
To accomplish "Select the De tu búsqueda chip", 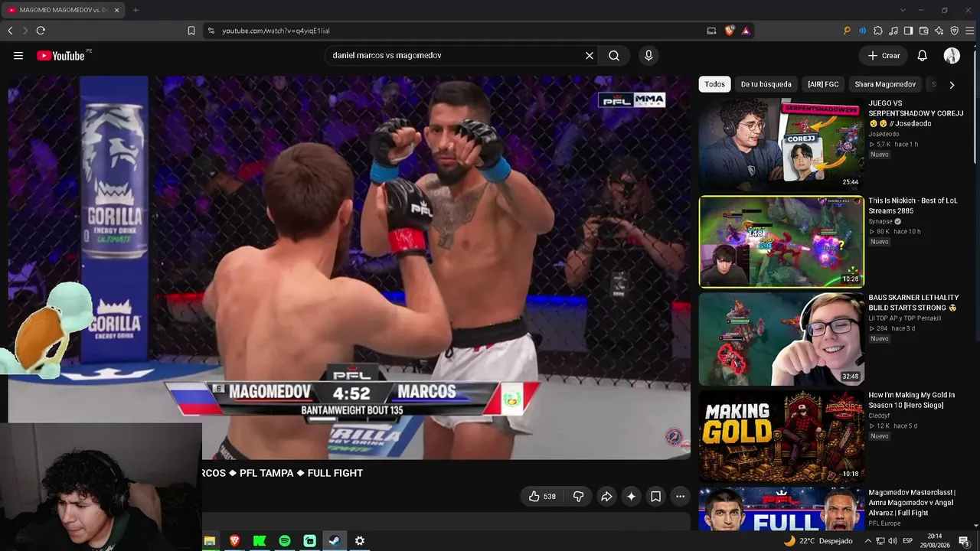I will click(x=766, y=84).
